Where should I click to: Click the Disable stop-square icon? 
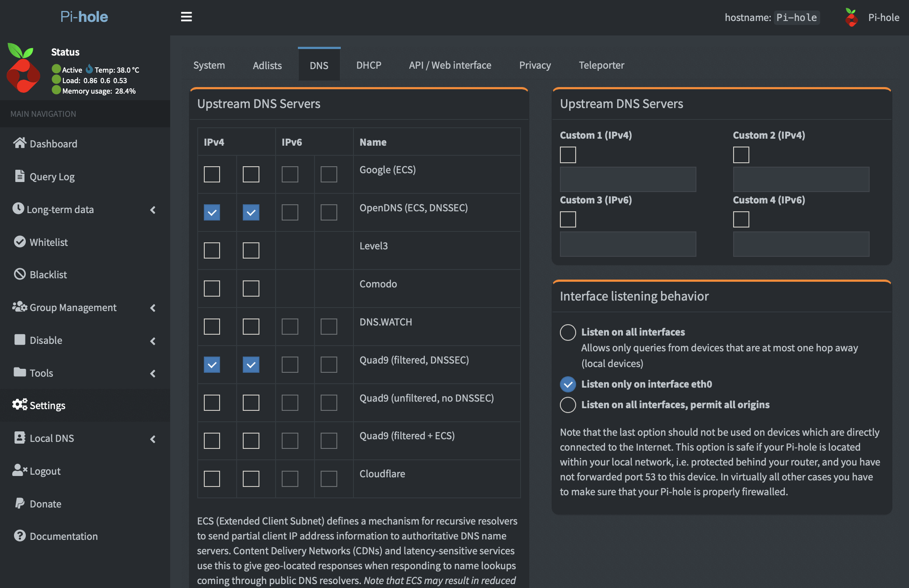coord(20,339)
